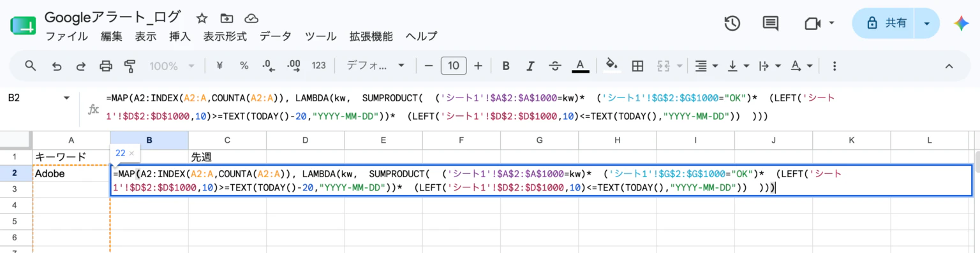Activate the paint format tool
The width and height of the screenshot is (980, 253).
coord(130,66)
